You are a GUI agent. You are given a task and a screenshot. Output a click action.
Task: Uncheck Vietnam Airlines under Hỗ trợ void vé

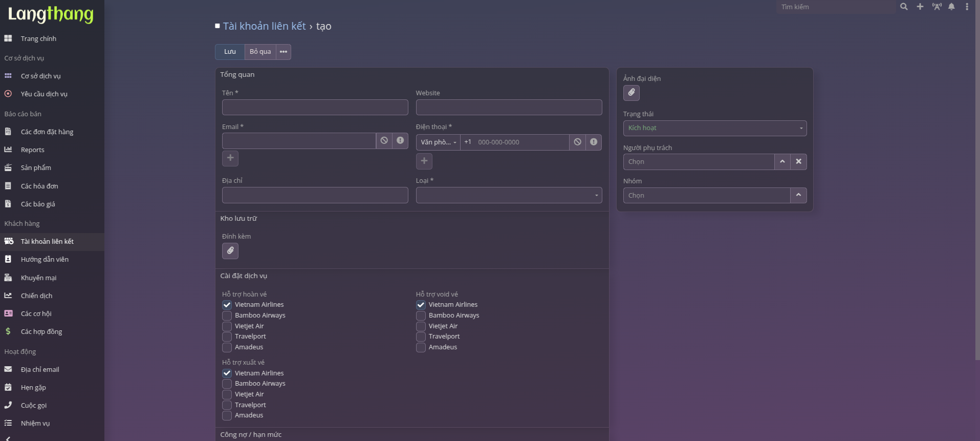coord(421,305)
